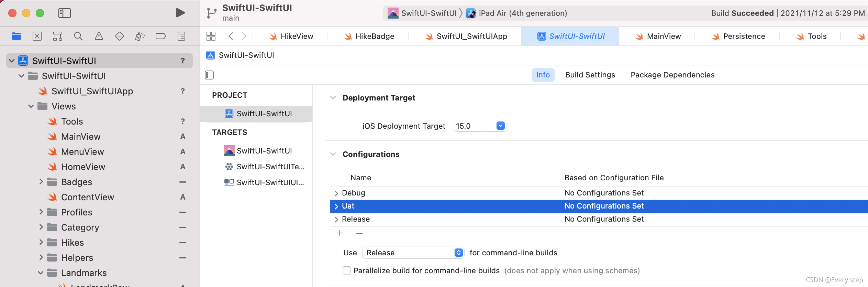Choose iPad Air (4th generation) destination

tap(517, 13)
